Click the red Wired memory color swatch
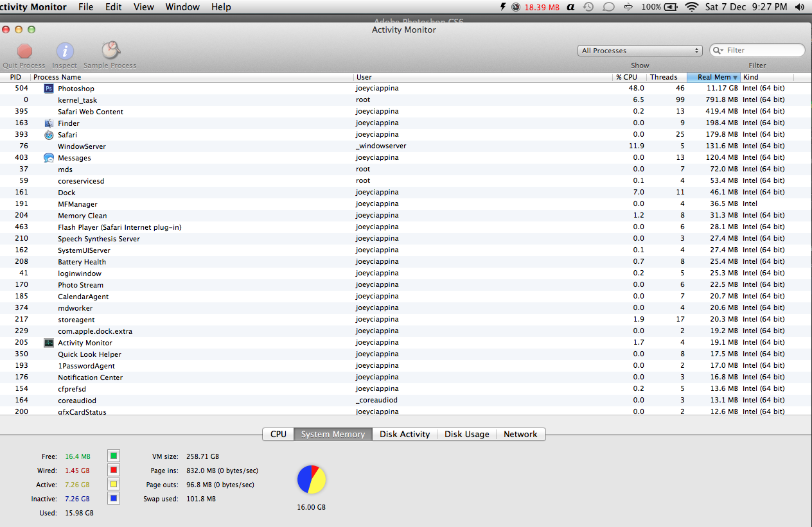The width and height of the screenshot is (812, 527). (x=113, y=471)
